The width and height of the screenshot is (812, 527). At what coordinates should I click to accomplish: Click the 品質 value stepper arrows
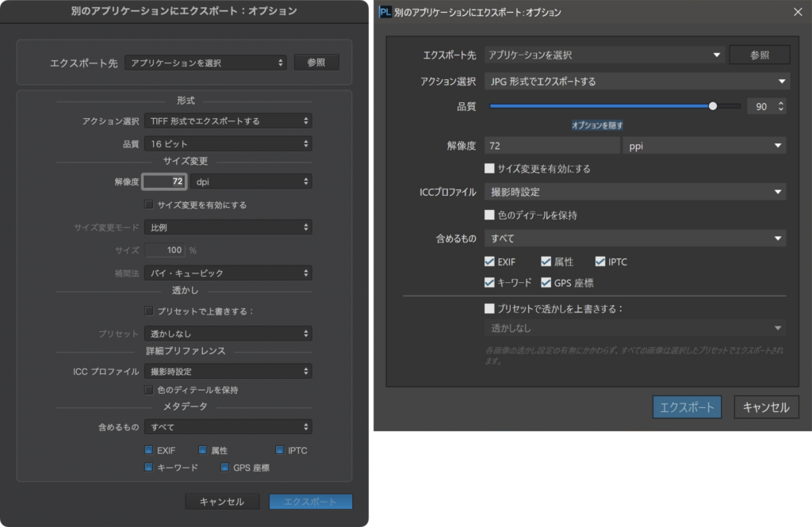pos(780,106)
